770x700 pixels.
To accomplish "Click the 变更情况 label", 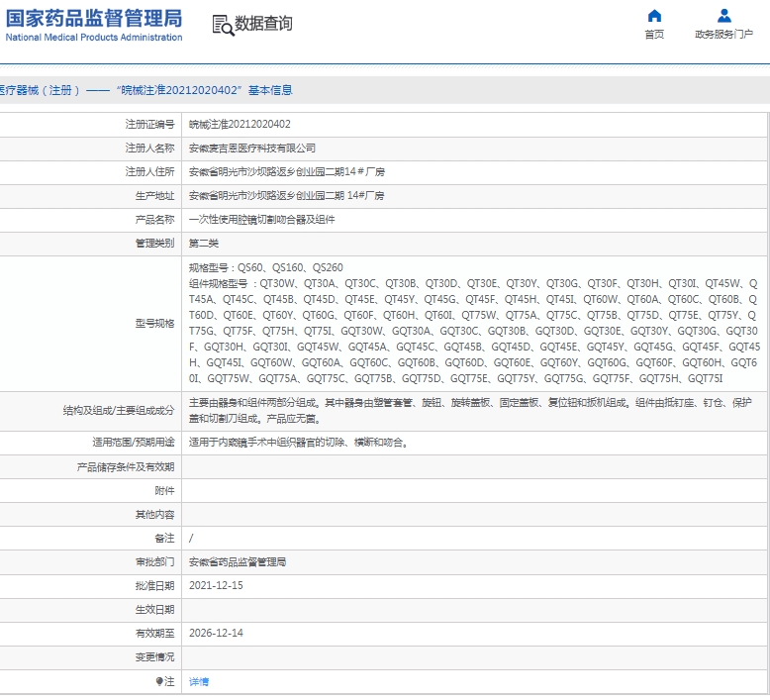I will 154,657.
